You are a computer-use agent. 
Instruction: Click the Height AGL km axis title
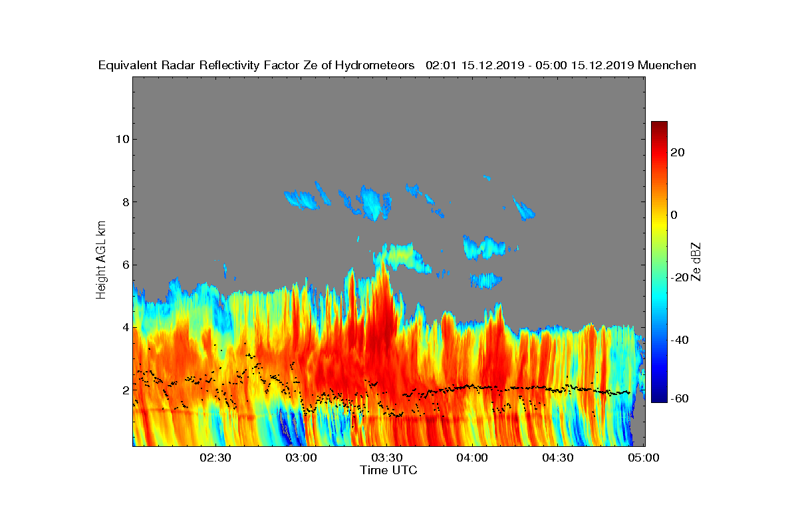click(101, 261)
